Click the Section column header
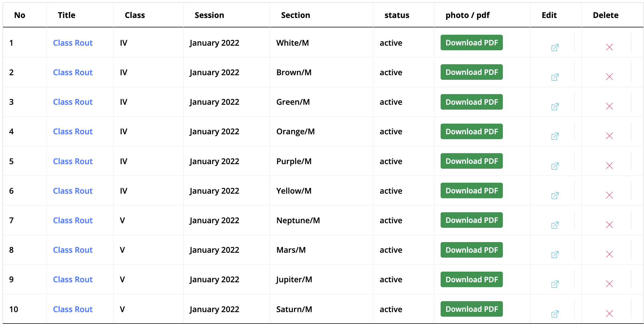 [295, 15]
